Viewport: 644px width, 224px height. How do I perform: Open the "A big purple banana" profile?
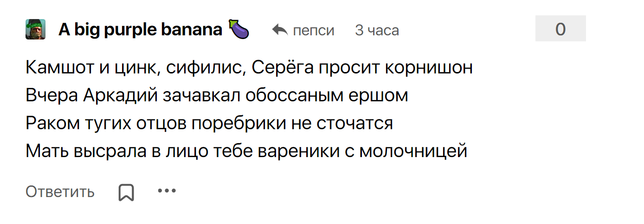[x=140, y=30]
